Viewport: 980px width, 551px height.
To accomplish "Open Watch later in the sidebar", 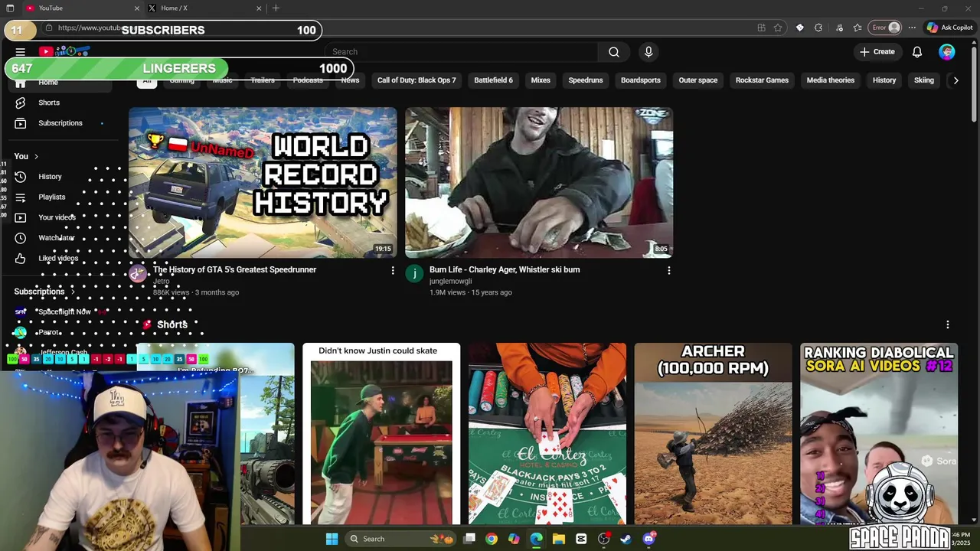I will coord(56,238).
